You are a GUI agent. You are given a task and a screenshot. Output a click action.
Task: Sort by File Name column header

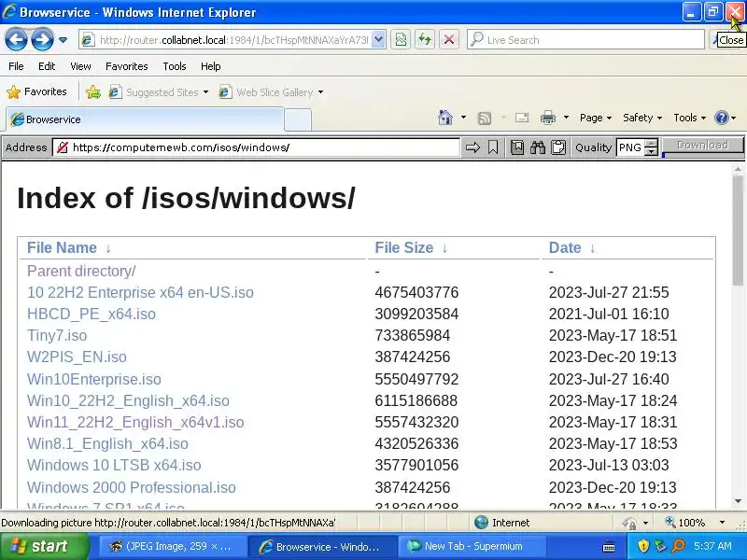[62, 247]
